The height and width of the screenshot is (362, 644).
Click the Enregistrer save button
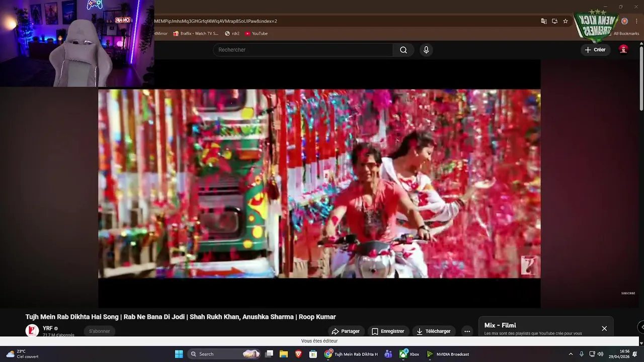[388, 331]
